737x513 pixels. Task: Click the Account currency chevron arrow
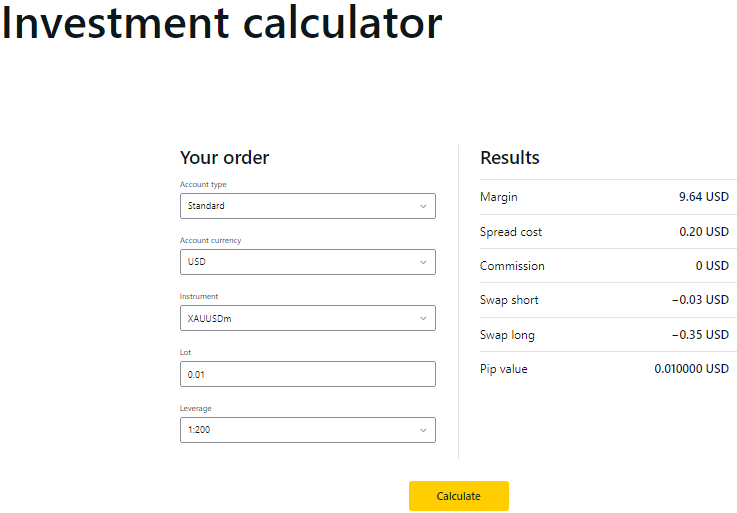[423, 262]
